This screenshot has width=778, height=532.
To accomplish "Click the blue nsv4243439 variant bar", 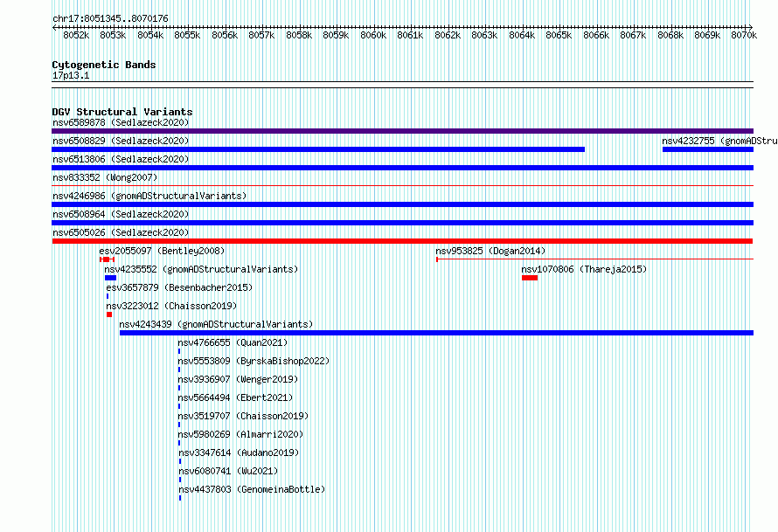I will (x=436, y=333).
